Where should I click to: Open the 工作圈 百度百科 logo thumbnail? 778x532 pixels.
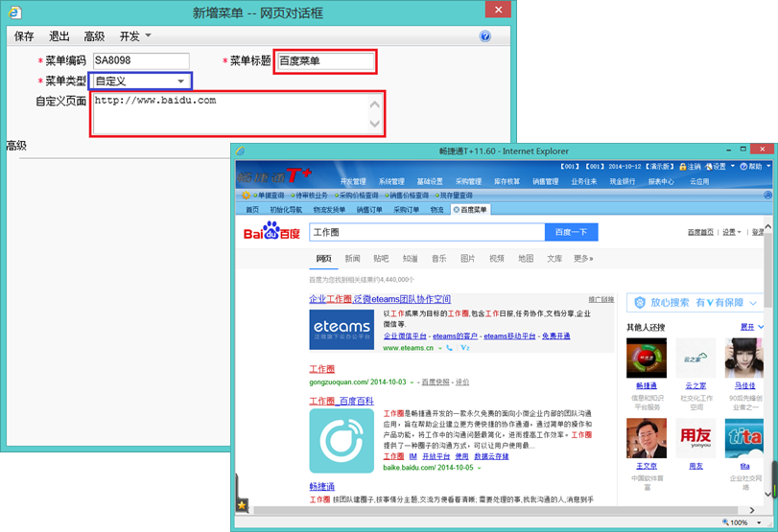(342, 441)
